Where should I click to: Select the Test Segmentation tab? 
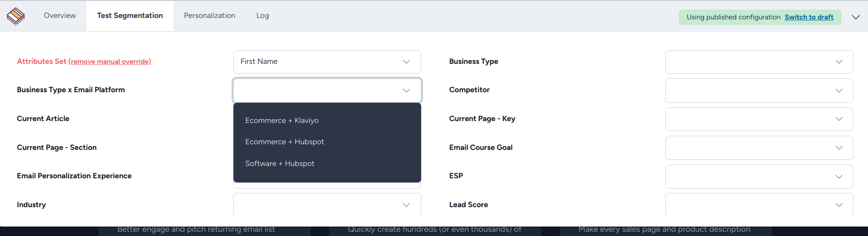tap(130, 16)
